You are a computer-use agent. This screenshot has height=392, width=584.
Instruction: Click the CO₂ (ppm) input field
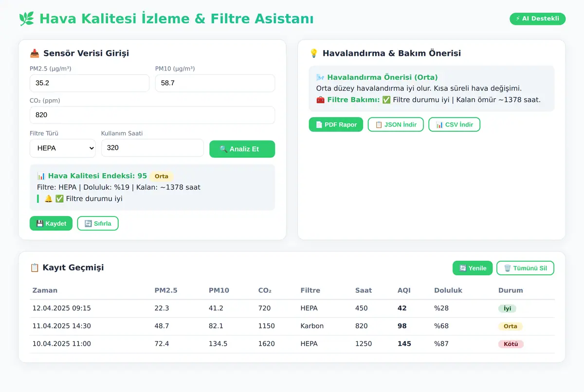(152, 115)
